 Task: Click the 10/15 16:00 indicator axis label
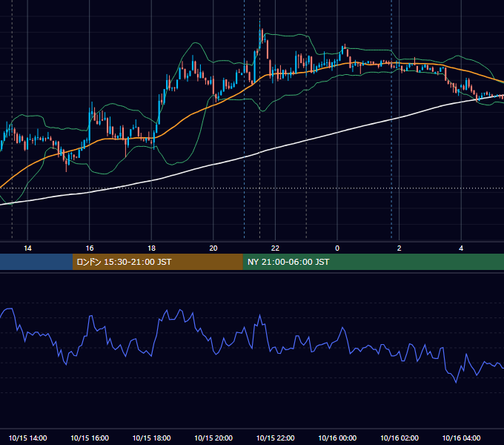tap(90, 438)
